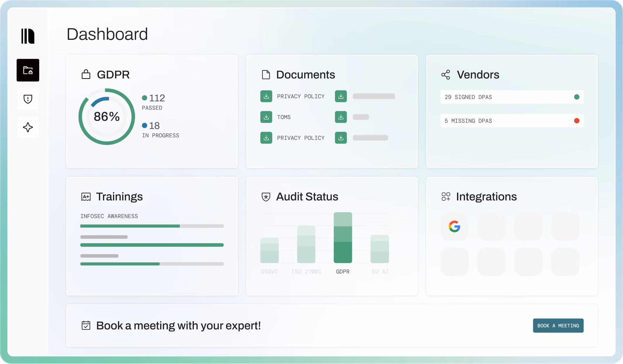Viewport: 623px width, 364px height.
Task: Click the Infosec Awareness progress bar
Action: click(x=152, y=226)
